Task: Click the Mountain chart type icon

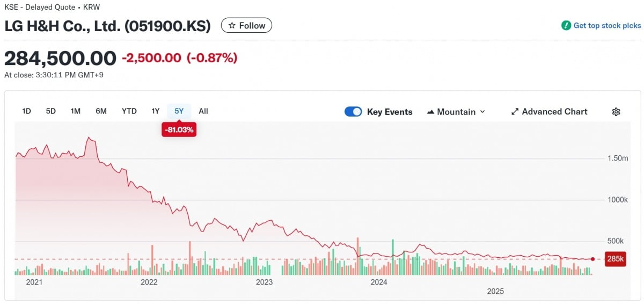Action: coord(430,112)
